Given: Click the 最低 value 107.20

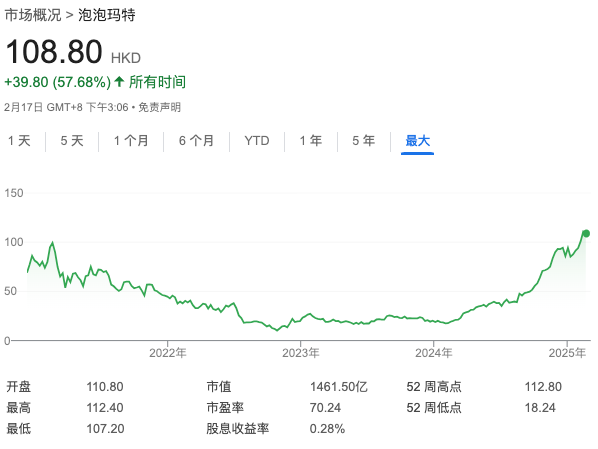Looking at the screenshot, I should click(105, 429).
